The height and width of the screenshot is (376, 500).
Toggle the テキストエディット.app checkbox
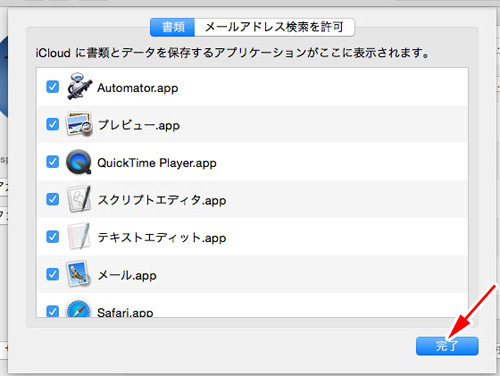53,237
